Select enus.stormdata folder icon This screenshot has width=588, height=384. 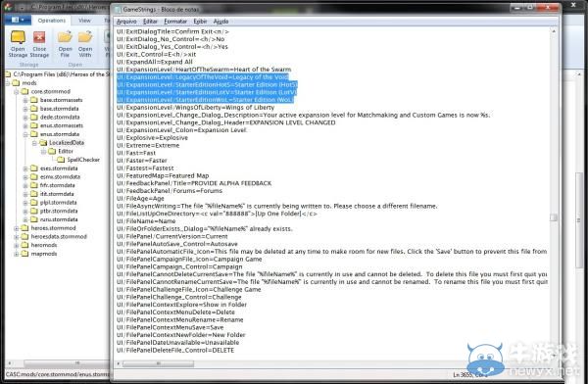(x=34, y=134)
